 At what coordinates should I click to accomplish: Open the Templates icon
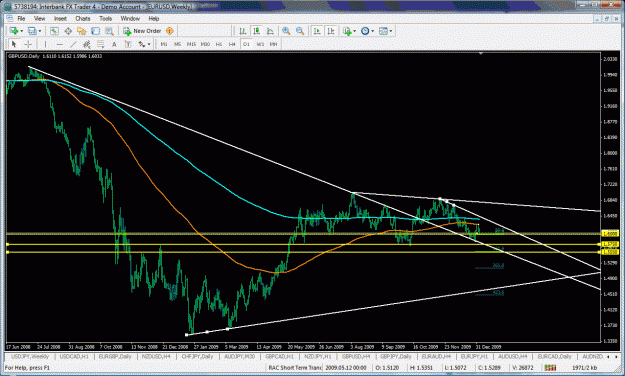383,31
